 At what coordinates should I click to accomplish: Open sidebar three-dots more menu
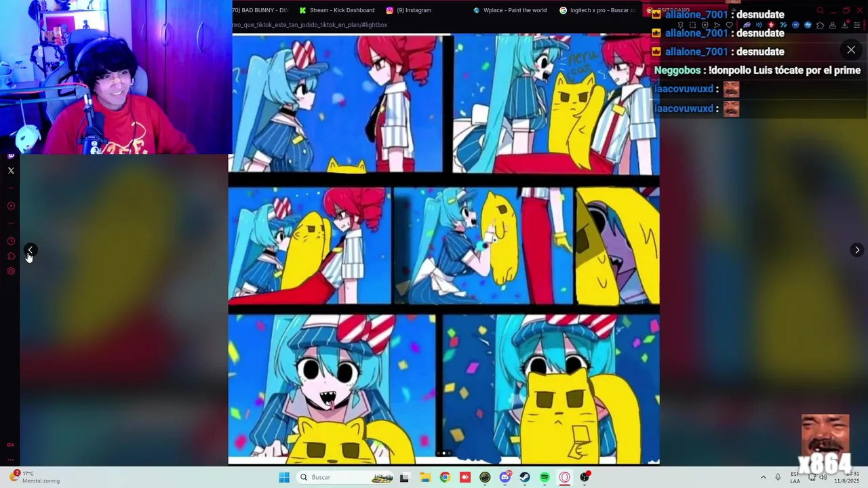point(10,460)
